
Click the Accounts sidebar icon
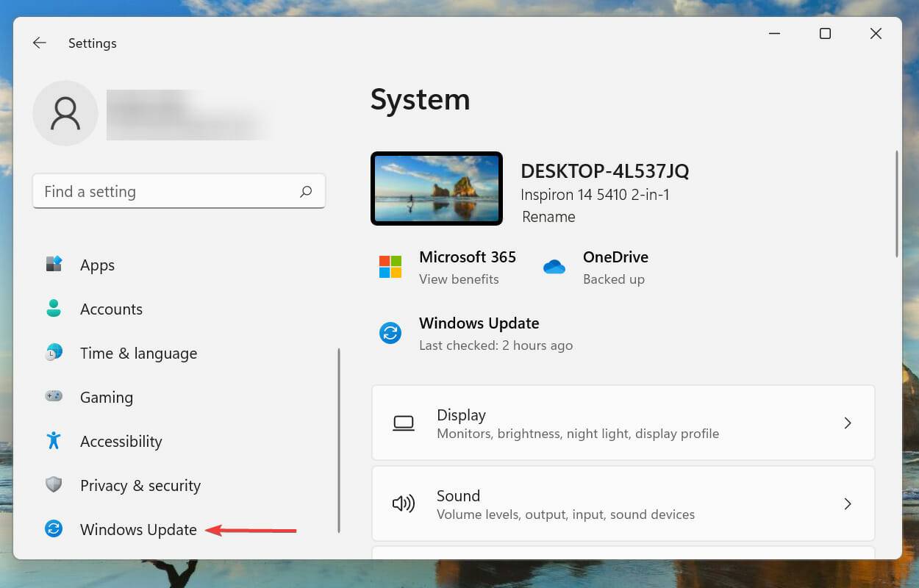54,309
